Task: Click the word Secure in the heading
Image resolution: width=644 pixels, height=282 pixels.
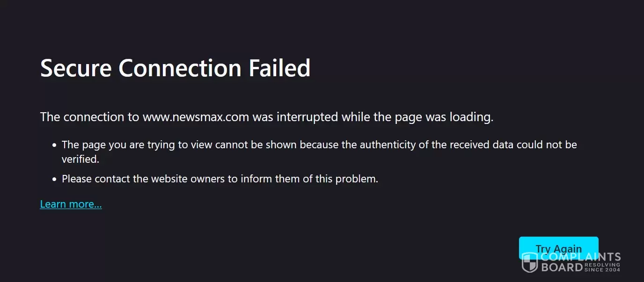Action: [76, 68]
